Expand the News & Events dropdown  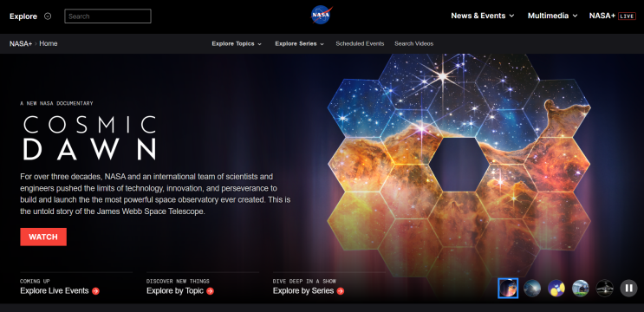pyautogui.click(x=483, y=16)
